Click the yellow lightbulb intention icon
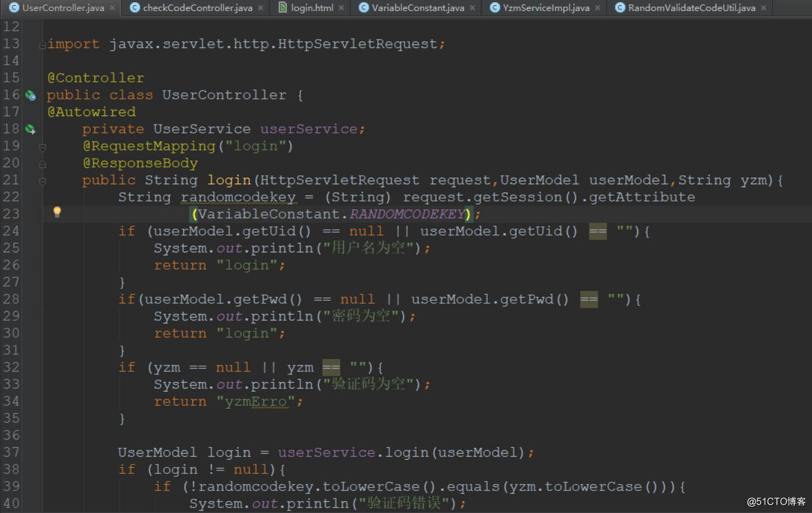 tap(57, 212)
